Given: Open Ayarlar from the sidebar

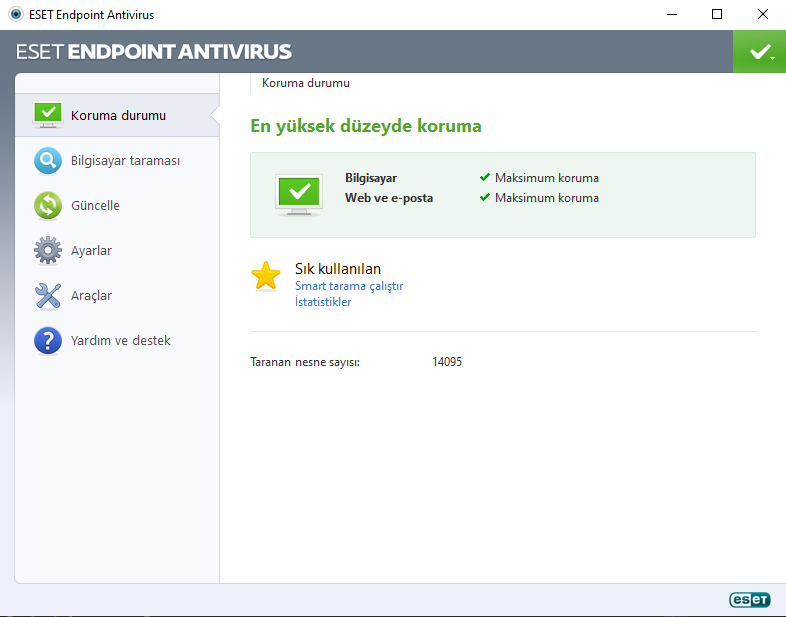Looking at the screenshot, I should click(x=91, y=250).
